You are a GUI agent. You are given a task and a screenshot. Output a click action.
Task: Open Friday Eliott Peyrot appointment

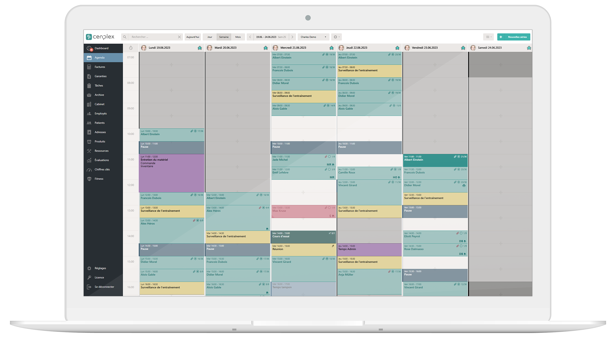pos(435,237)
